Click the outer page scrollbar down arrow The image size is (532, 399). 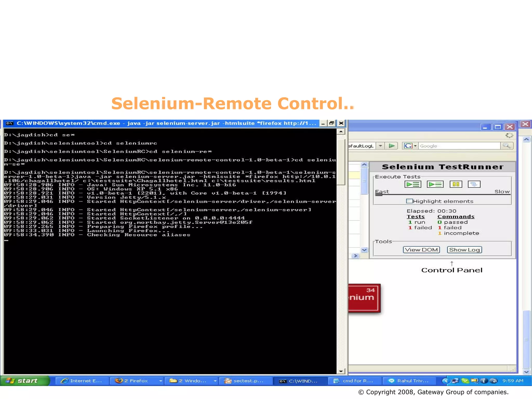pyautogui.click(x=526, y=372)
